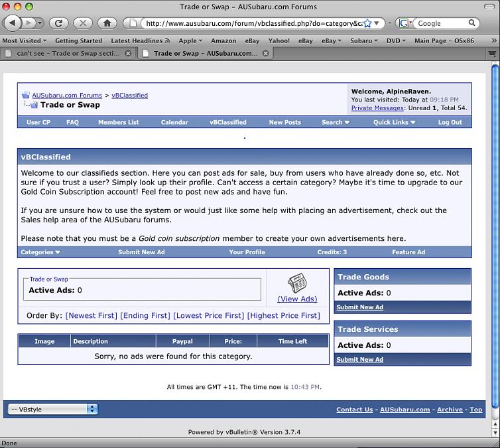This screenshot has width=500, height=448.
Task: Open Private Messages link
Action: click(x=377, y=108)
